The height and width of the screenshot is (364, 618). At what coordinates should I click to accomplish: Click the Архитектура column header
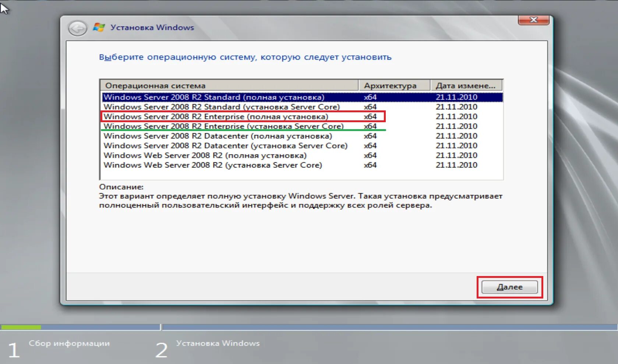(395, 85)
